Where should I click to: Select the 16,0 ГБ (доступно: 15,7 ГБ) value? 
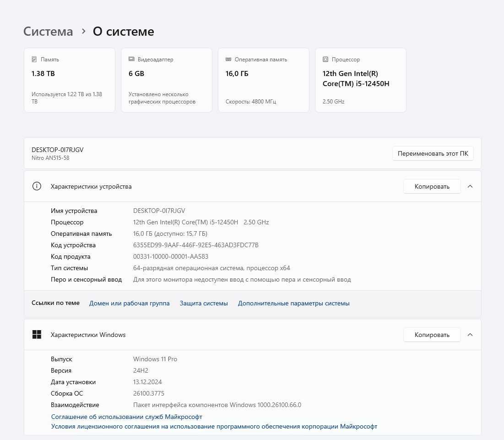[170, 234]
